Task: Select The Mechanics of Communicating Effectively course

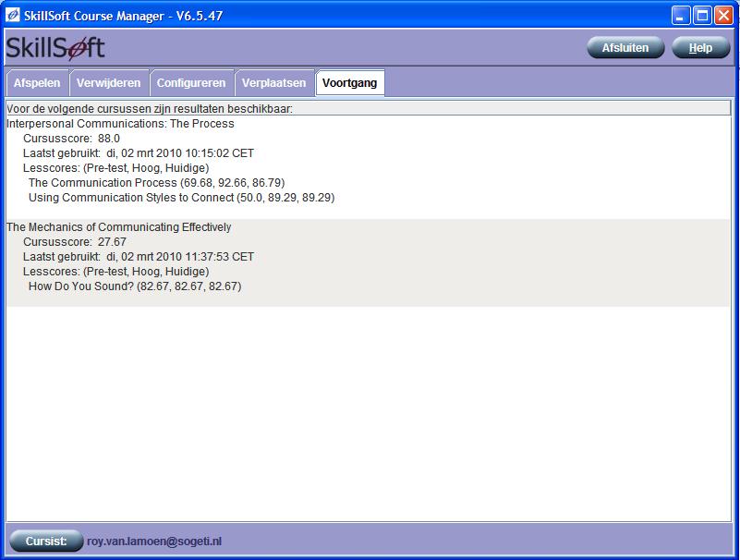Action: 118,226
